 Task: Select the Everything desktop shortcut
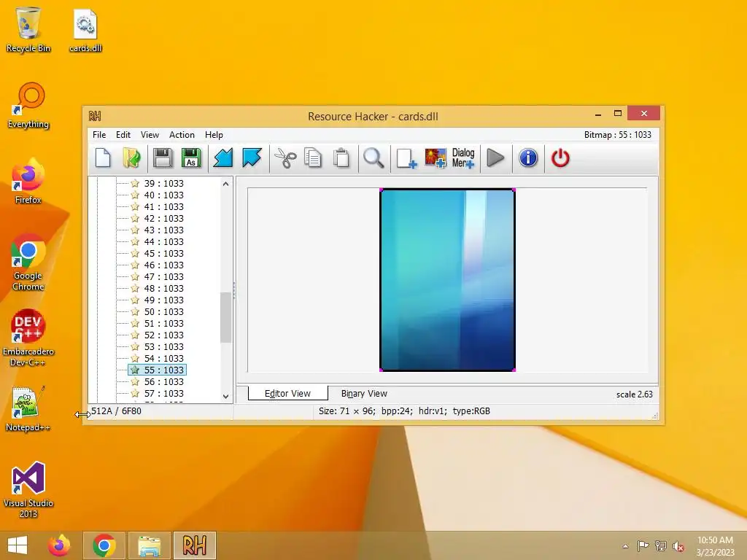[28, 106]
